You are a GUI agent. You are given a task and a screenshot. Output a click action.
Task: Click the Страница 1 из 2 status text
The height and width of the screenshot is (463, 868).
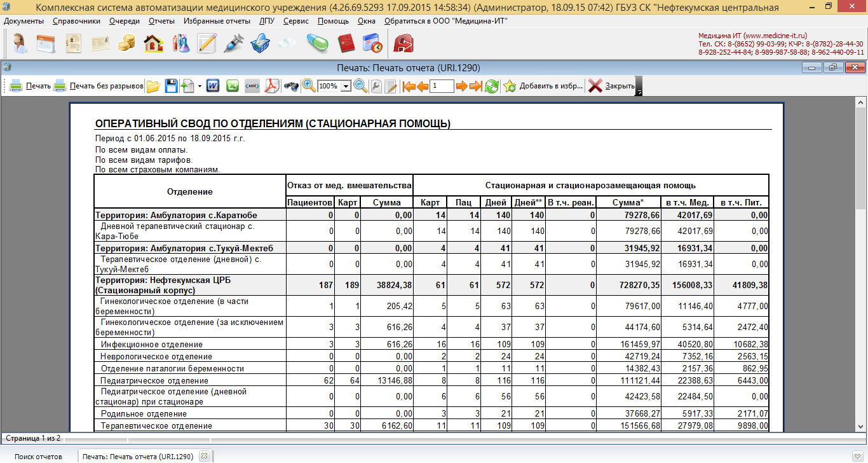coord(33,438)
